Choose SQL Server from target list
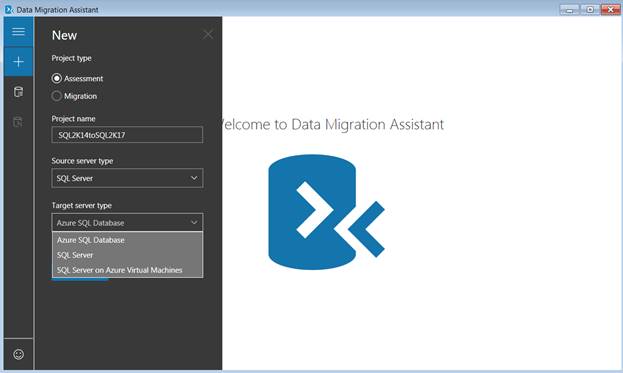Viewport: 623px width, 373px height. pos(127,255)
